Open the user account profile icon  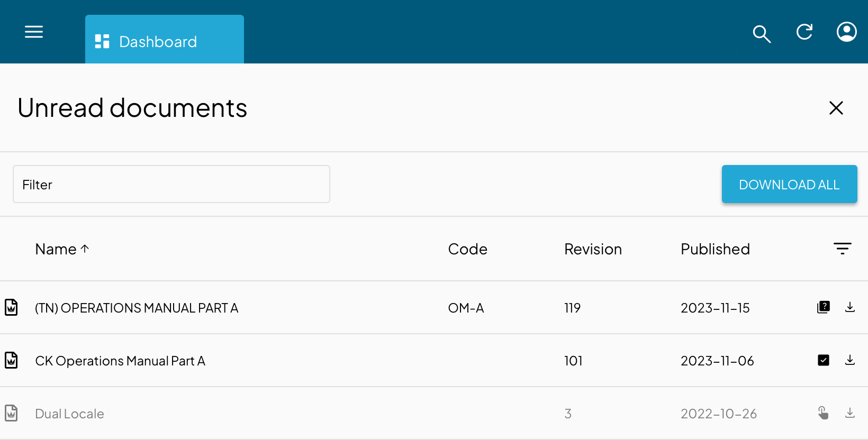(x=846, y=32)
